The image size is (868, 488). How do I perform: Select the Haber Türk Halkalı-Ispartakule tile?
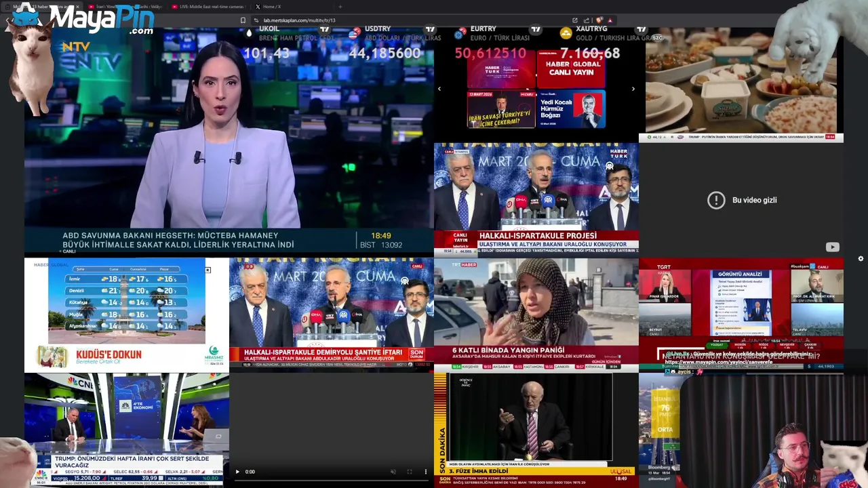coord(536,200)
